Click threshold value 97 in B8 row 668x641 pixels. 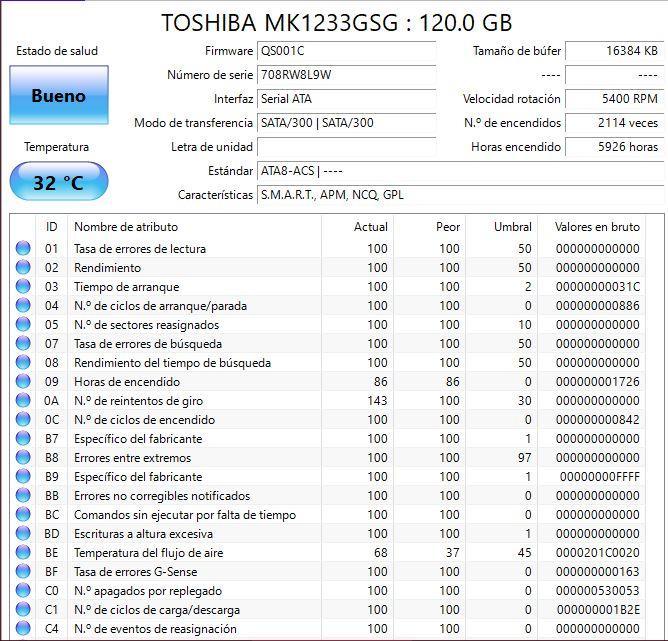click(x=524, y=458)
